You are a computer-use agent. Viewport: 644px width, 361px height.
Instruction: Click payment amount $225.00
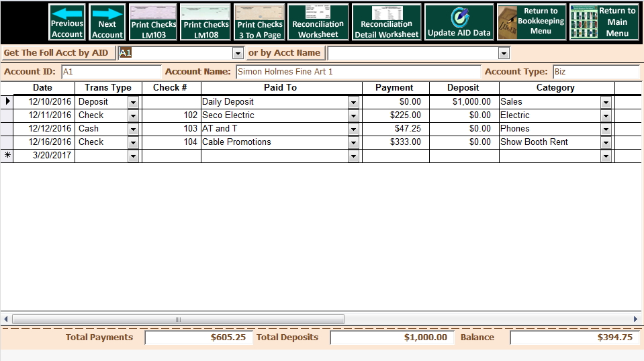[x=396, y=115]
